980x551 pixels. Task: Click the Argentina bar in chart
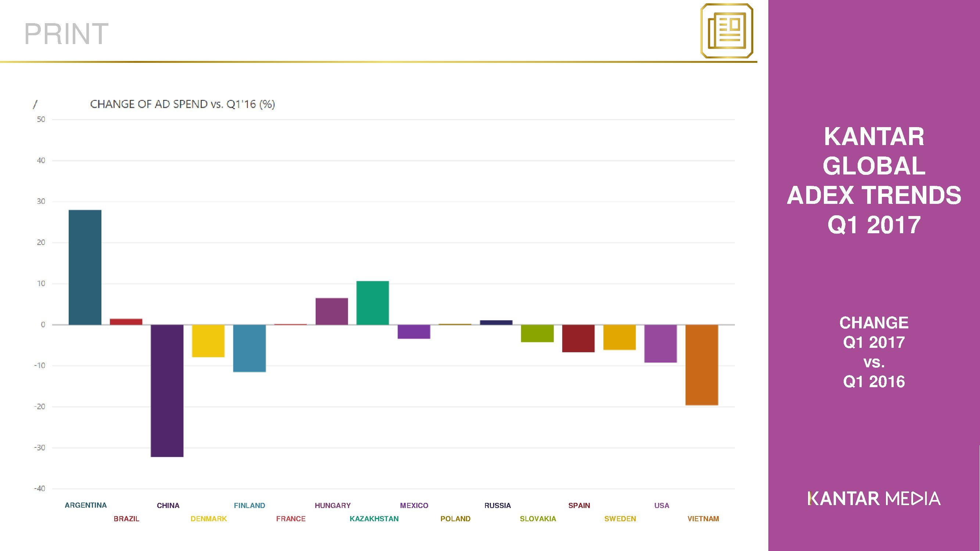tap(85, 267)
